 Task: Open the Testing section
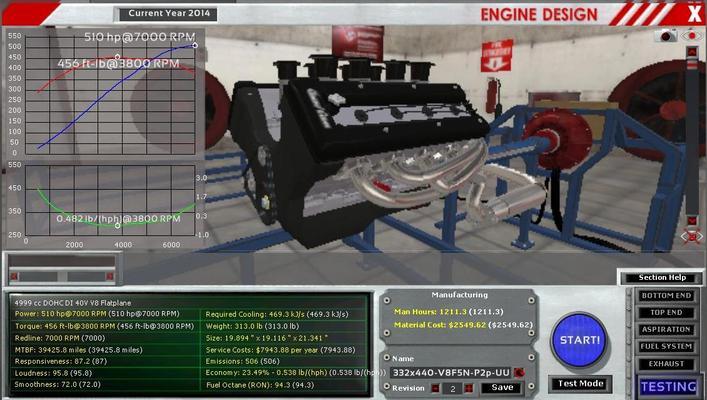(x=668, y=386)
